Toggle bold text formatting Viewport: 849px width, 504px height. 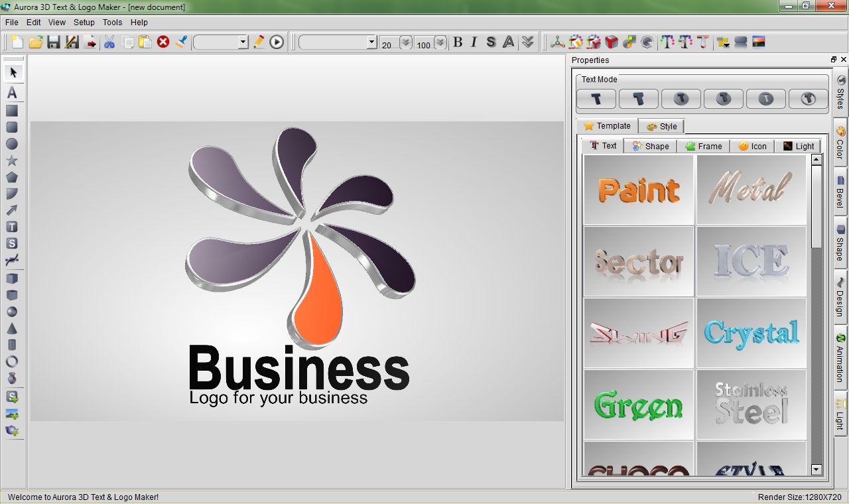coord(458,42)
